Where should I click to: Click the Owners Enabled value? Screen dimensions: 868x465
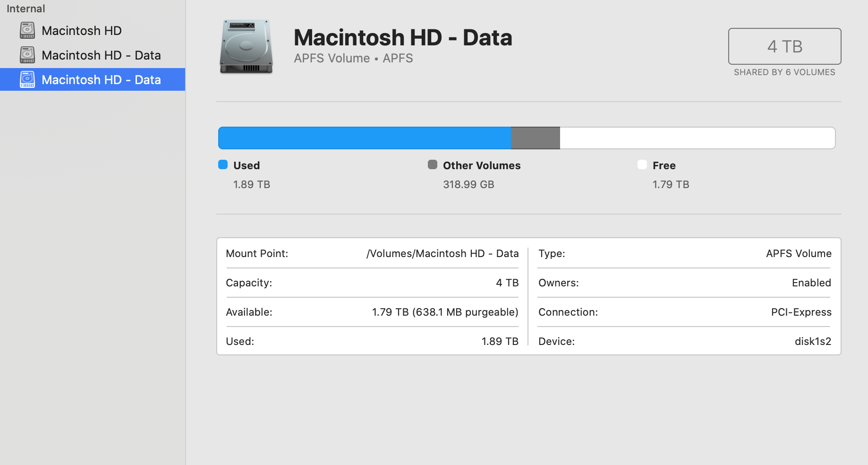click(811, 283)
